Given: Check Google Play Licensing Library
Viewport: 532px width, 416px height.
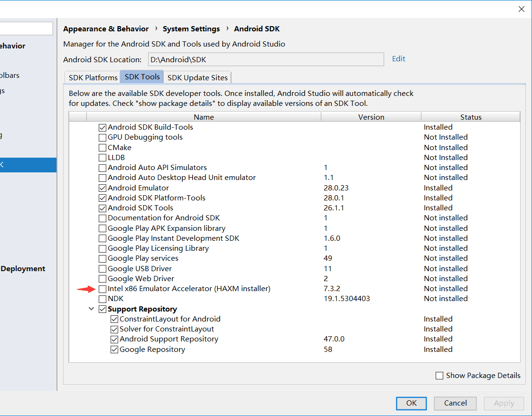Looking at the screenshot, I should coord(102,248).
